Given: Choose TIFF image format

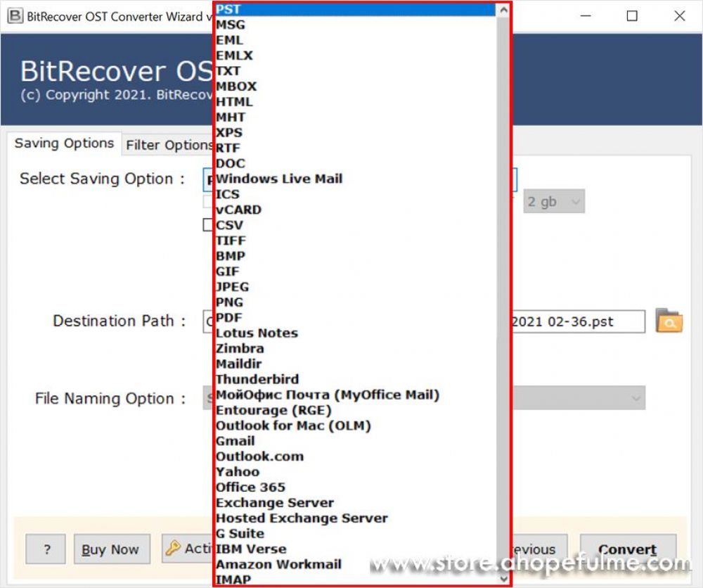Looking at the screenshot, I should click(x=356, y=241).
